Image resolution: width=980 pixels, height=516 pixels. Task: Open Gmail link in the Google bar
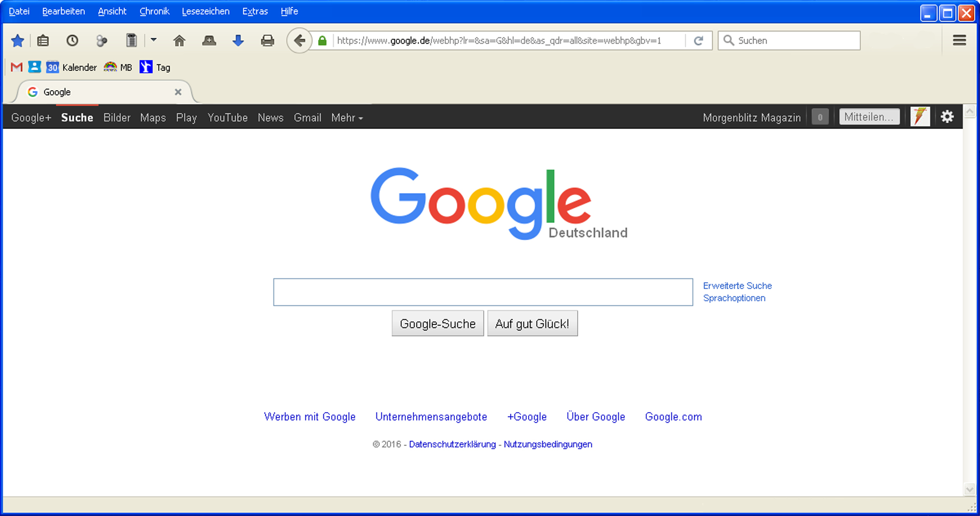click(x=308, y=118)
